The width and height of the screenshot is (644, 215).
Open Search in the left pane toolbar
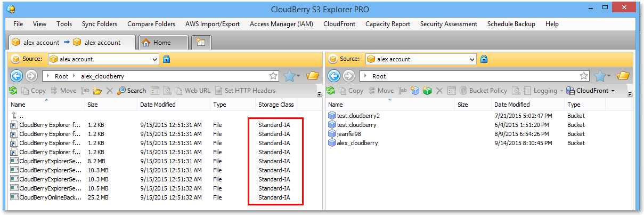point(132,91)
